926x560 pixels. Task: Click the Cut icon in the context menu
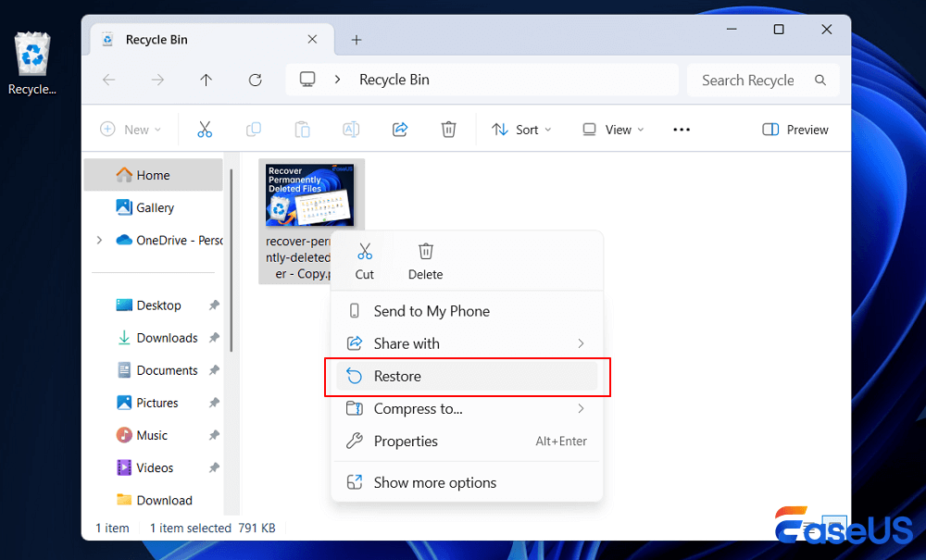pos(364,259)
